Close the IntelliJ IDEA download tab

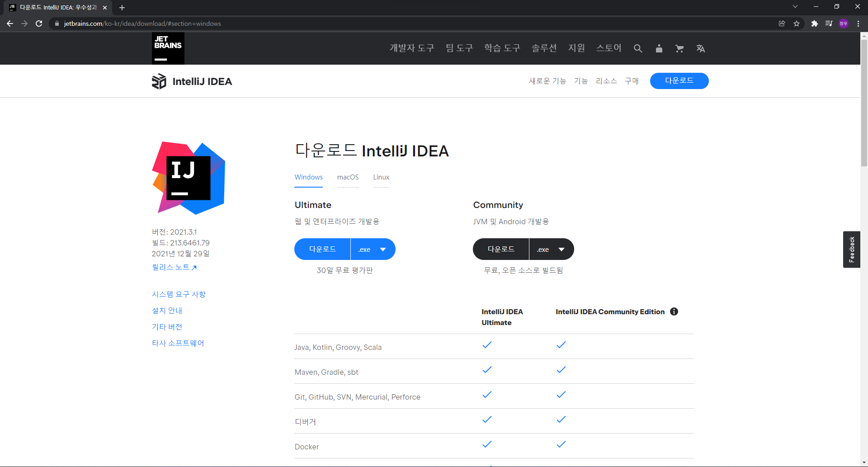(x=105, y=8)
